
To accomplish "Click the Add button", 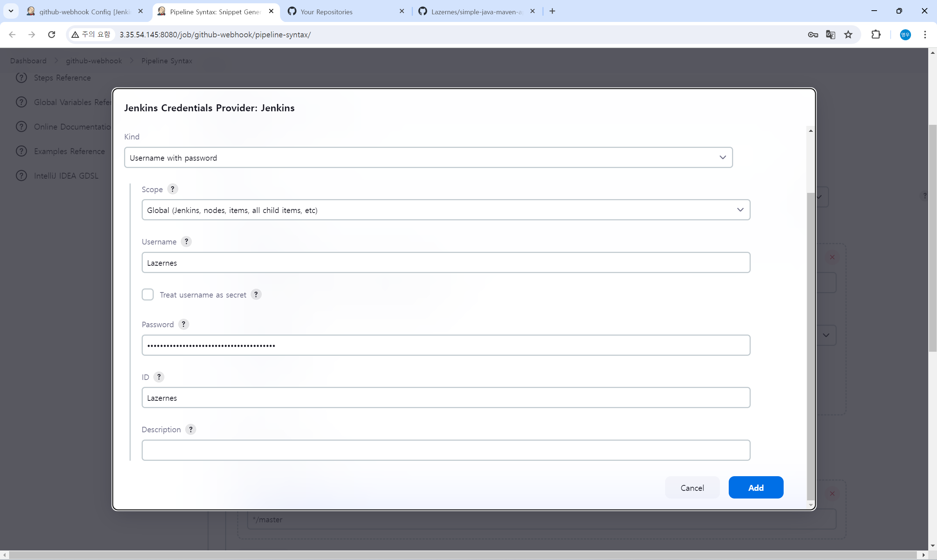I will tap(756, 488).
